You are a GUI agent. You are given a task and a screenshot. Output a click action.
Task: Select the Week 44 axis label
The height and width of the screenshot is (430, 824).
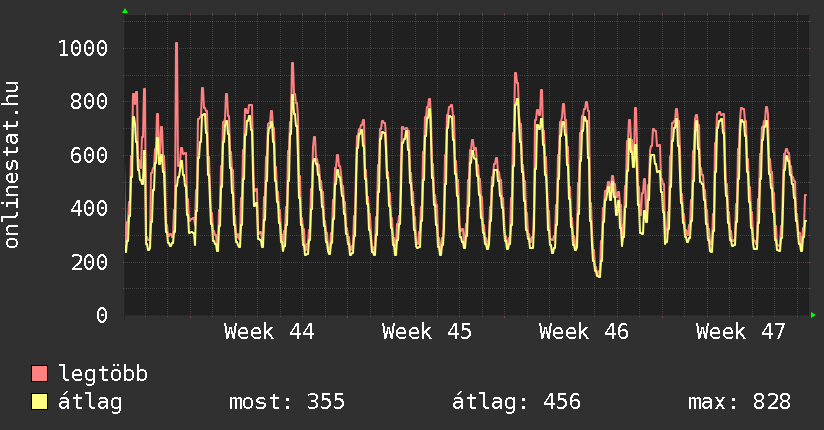click(x=269, y=332)
